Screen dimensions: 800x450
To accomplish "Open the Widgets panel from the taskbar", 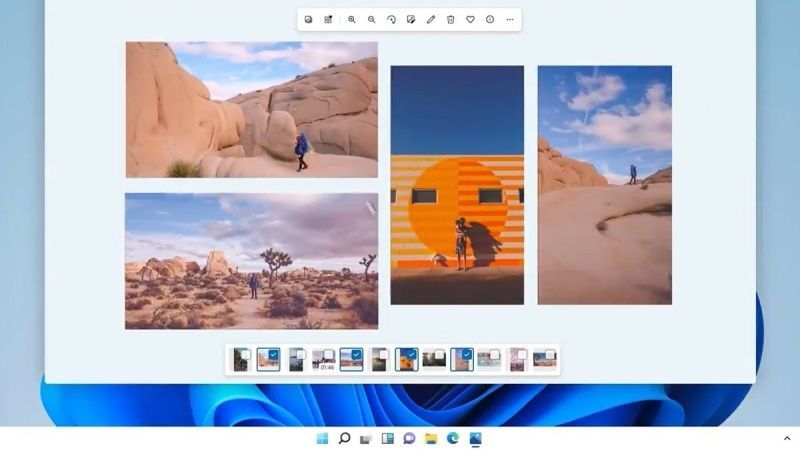I will point(387,438).
